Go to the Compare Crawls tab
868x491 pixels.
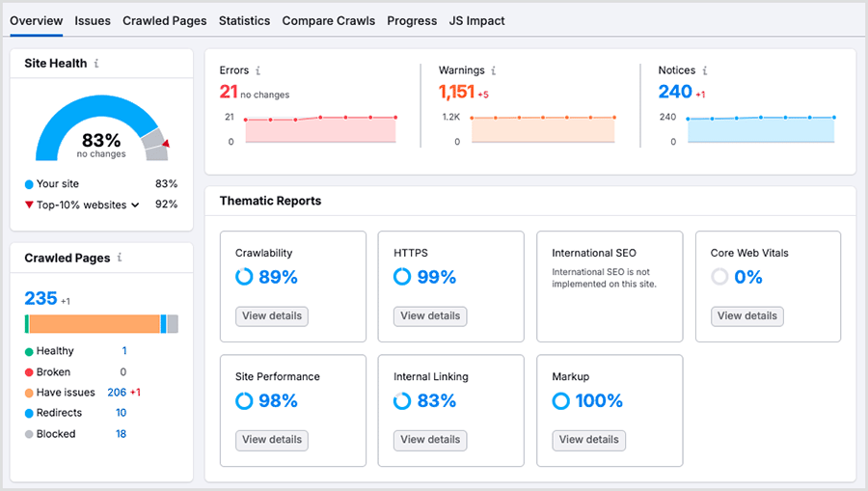[x=328, y=21]
